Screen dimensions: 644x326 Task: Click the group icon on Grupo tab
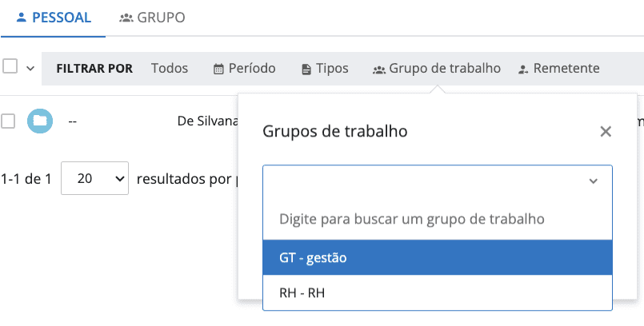coord(126,18)
